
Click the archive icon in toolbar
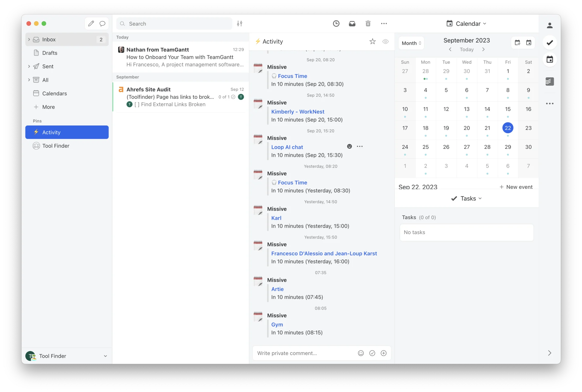click(x=352, y=23)
